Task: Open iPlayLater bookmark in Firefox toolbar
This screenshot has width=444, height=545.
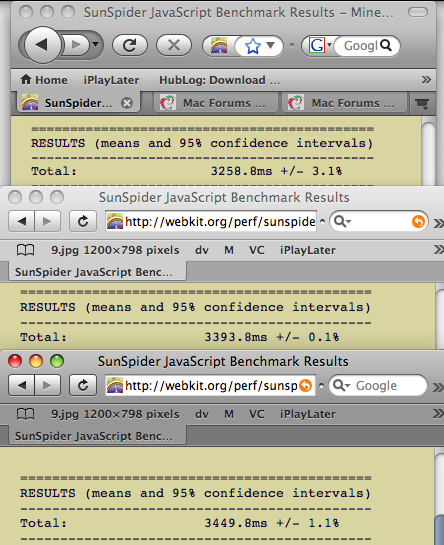Action: point(111,80)
